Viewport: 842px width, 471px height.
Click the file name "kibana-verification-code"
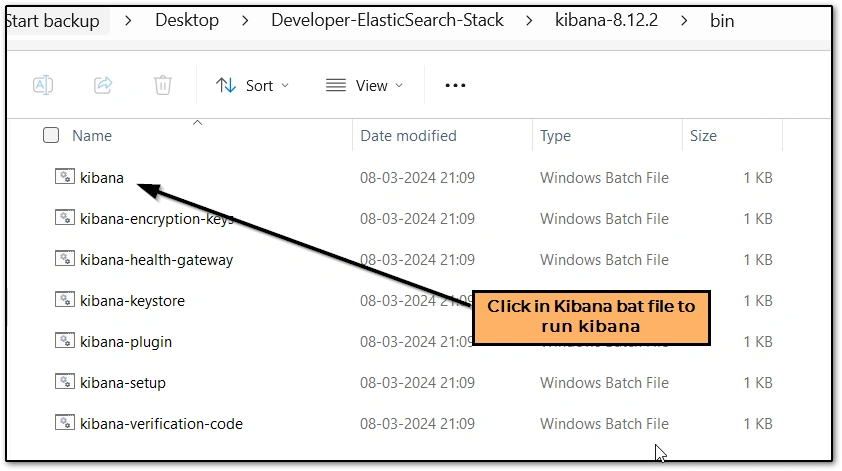point(161,424)
